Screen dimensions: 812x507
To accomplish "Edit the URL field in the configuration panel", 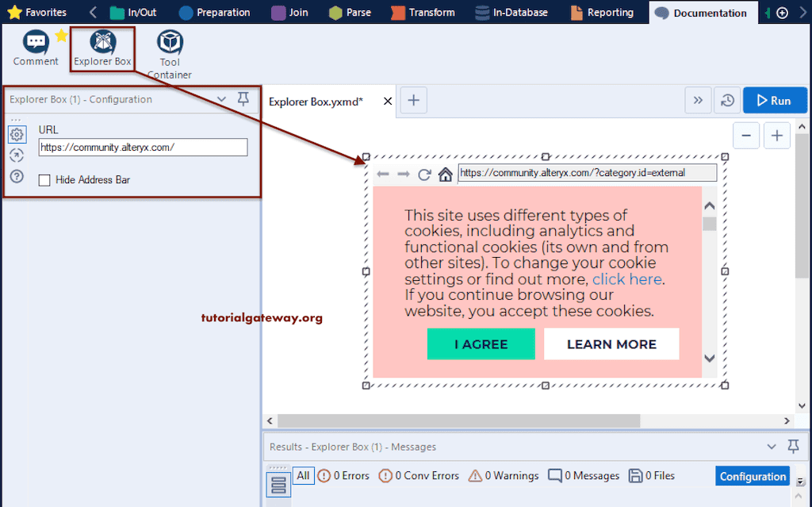I will click(x=143, y=148).
